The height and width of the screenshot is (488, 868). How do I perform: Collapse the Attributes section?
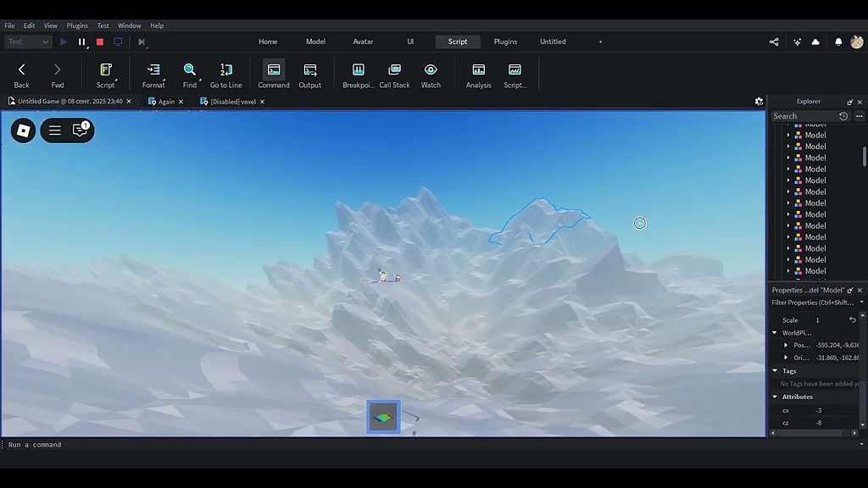point(776,396)
